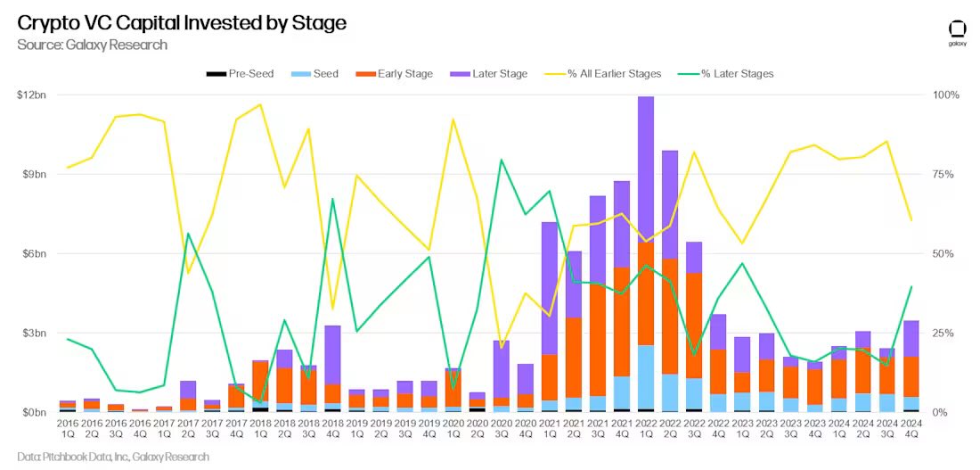Select the 'Seed' legend label

[x=326, y=74]
